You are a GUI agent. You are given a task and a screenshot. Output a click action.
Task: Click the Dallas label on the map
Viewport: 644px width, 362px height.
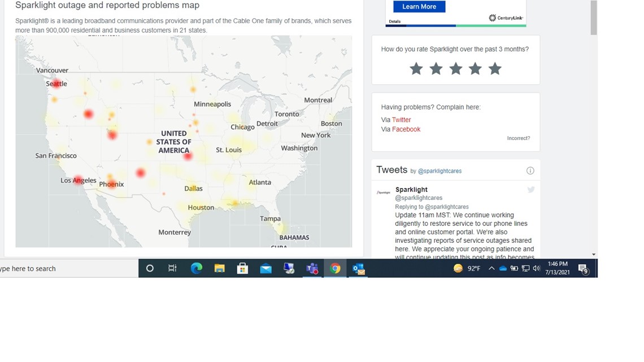(x=193, y=189)
